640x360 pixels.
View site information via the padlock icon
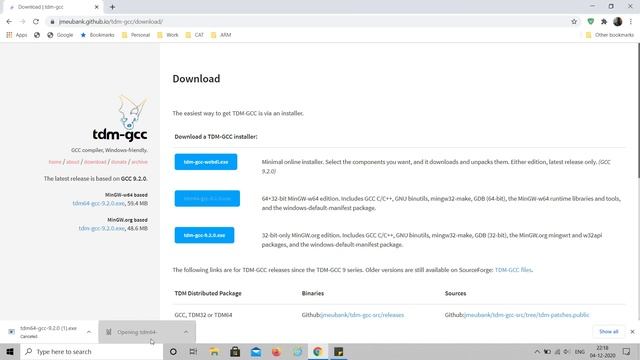coord(52,22)
